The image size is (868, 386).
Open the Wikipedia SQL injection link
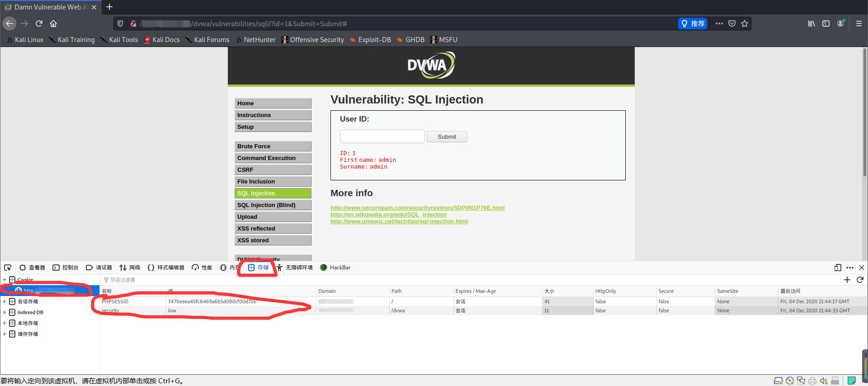pyautogui.click(x=388, y=215)
